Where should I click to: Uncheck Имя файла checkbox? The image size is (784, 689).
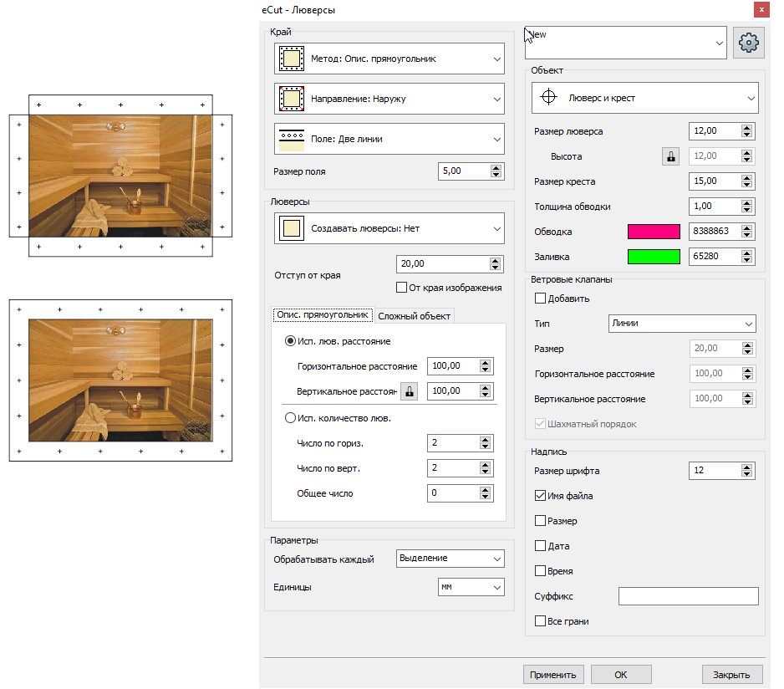540,496
